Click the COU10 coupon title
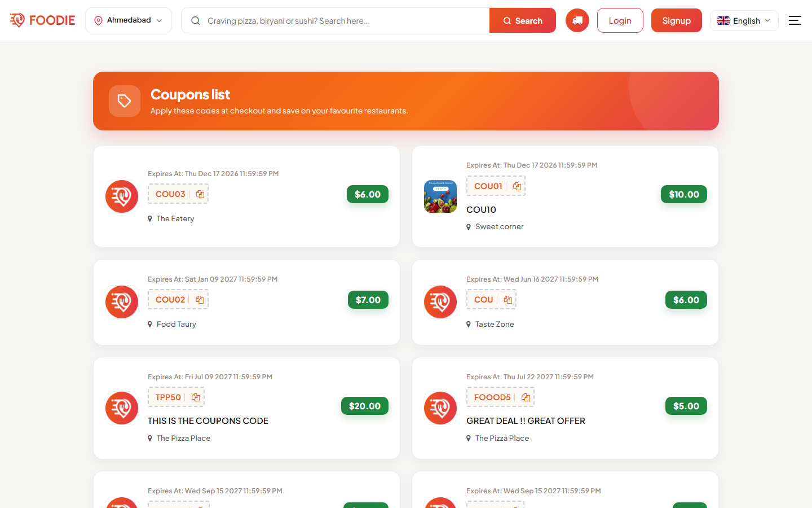The width and height of the screenshot is (812, 508). [x=481, y=209]
